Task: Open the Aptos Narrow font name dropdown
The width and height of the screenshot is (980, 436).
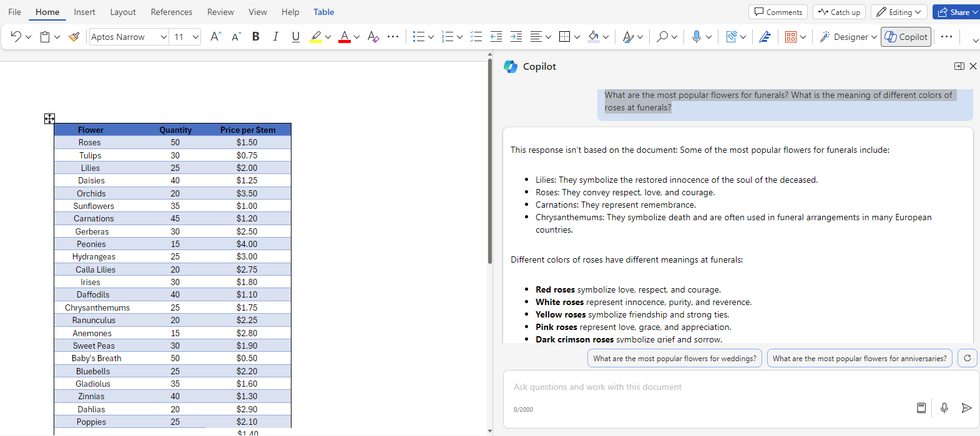Action: (164, 37)
